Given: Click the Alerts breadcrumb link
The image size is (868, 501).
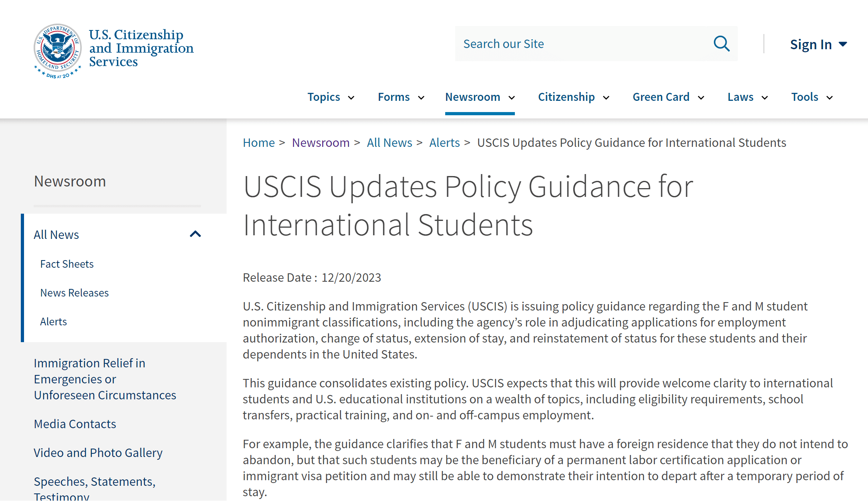Looking at the screenshot, I should [444, 142].
